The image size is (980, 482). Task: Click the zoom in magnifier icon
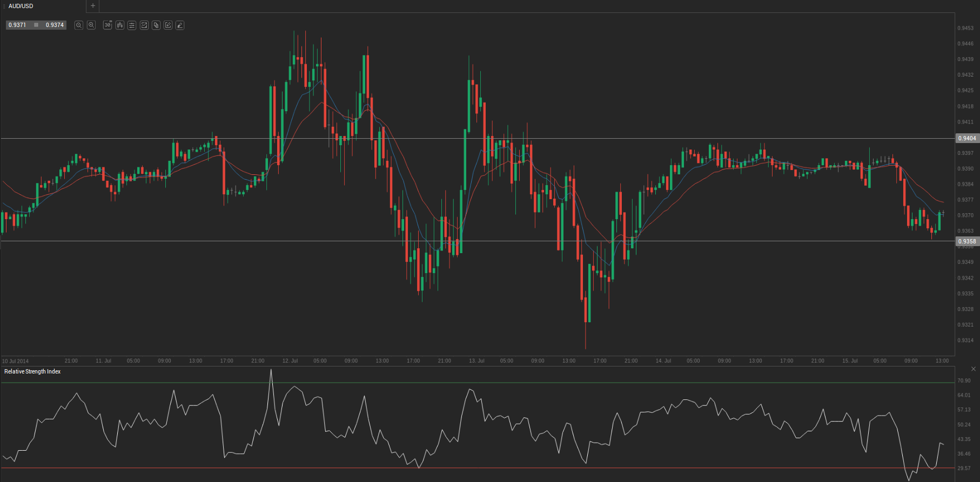point(91,25)
